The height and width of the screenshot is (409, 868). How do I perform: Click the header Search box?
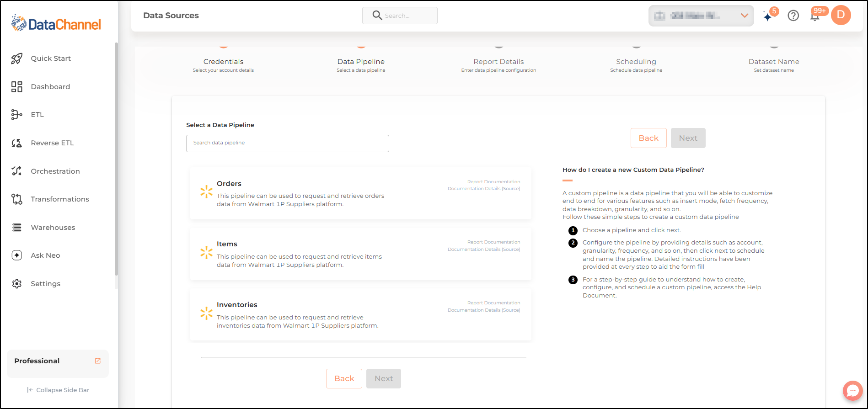coord(400,16)
